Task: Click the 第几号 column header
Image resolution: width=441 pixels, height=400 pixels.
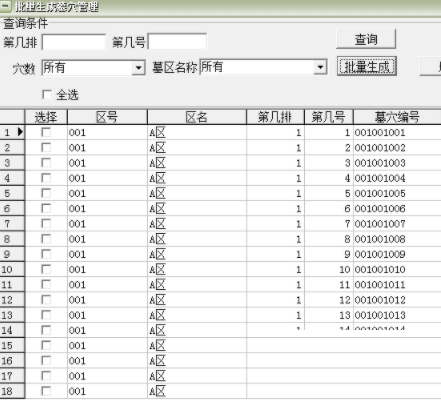Action: pyautogui.click(x=329, y=117)
